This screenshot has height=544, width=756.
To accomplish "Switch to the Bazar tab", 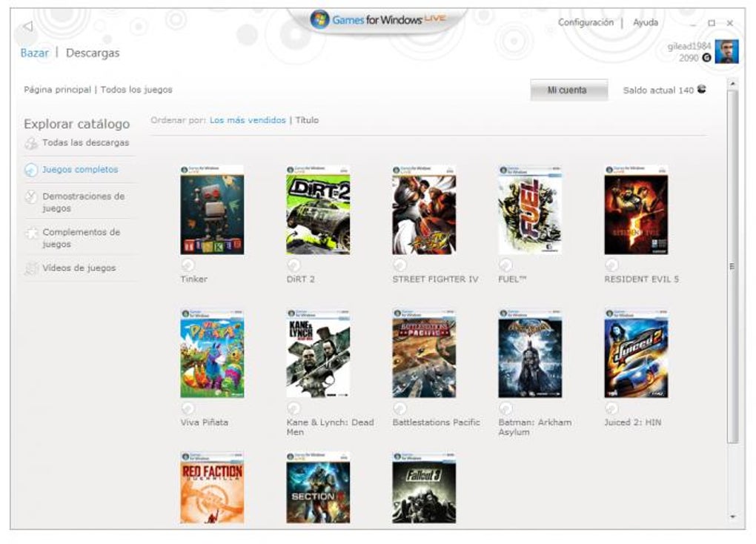I will [34, 53].
